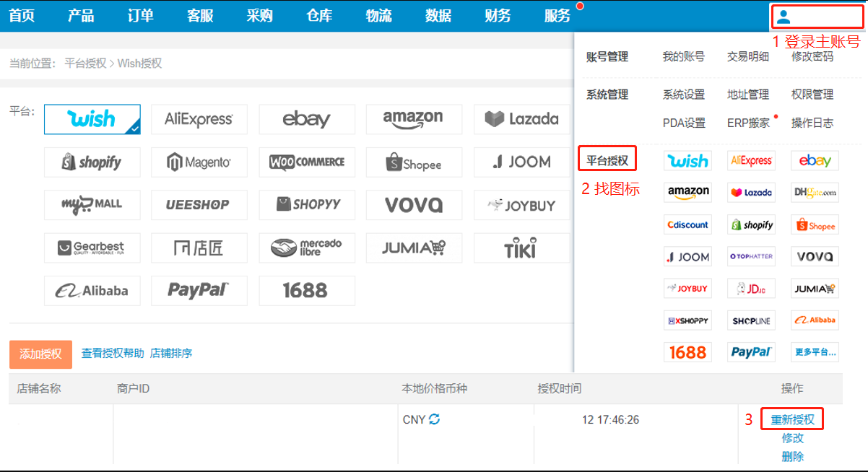Open the TopHatter icon in dropdown menu
868x472 pixels.
[751, 256]
